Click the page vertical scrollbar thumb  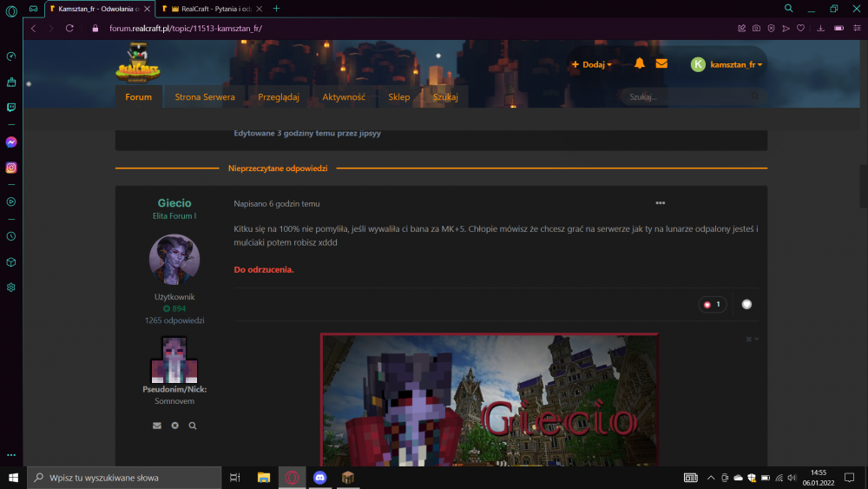863,186
